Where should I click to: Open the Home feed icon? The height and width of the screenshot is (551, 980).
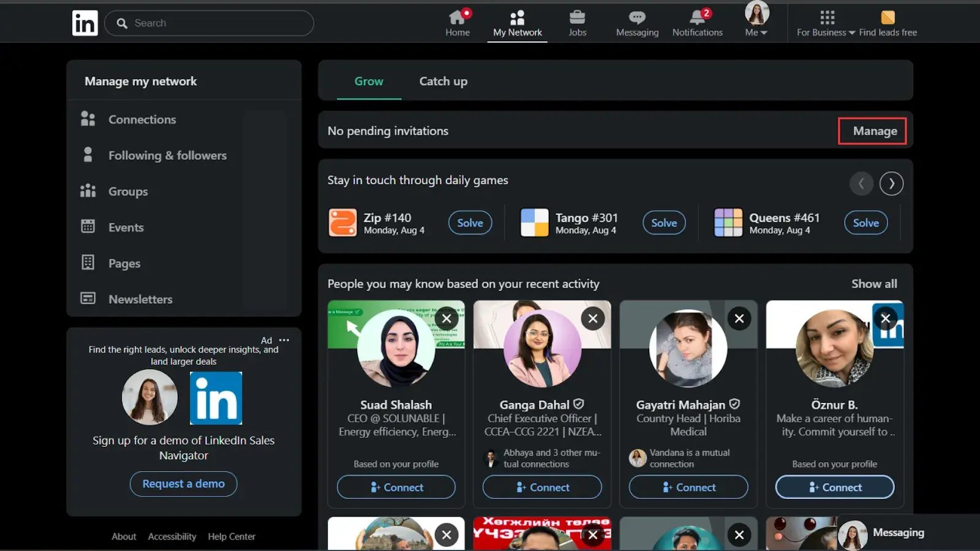[x=457, y=18]
